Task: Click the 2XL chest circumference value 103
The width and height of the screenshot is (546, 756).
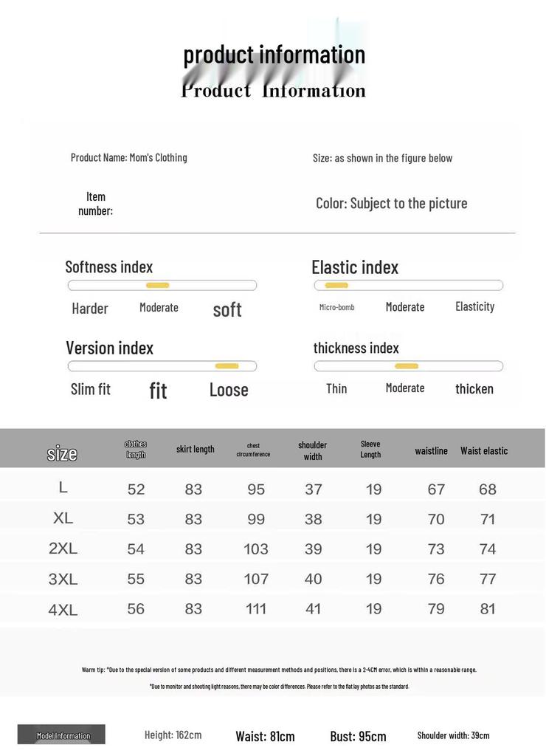Action: point(256,549)
